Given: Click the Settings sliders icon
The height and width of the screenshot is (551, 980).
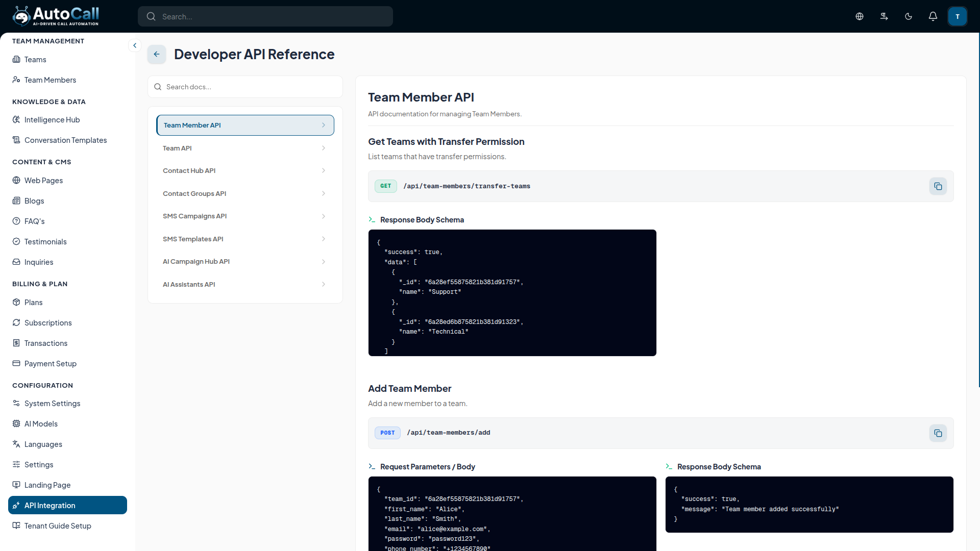Looking at the screenshot, I should tap(16, 465).
